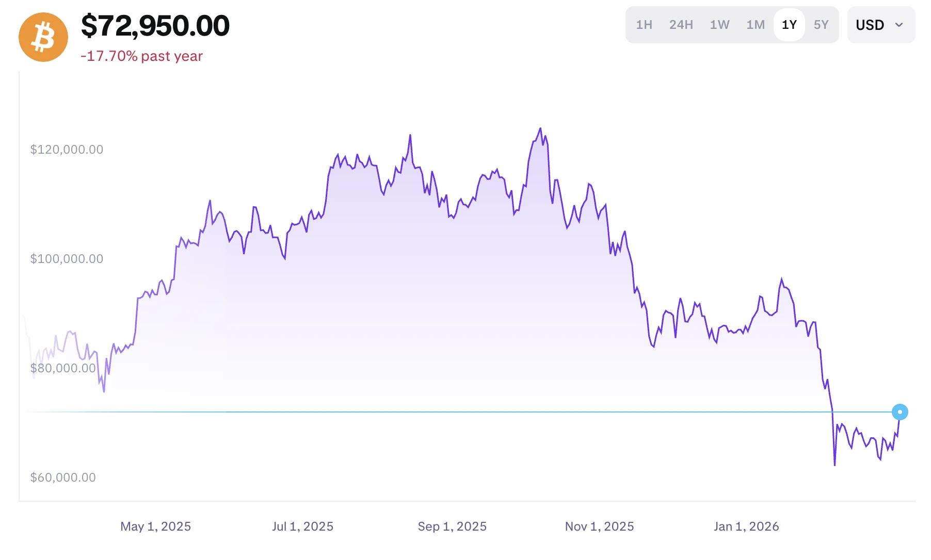Click the $120,000.00 axis label
This screenshot has height=560, width=931.
(x=67, y=150)
